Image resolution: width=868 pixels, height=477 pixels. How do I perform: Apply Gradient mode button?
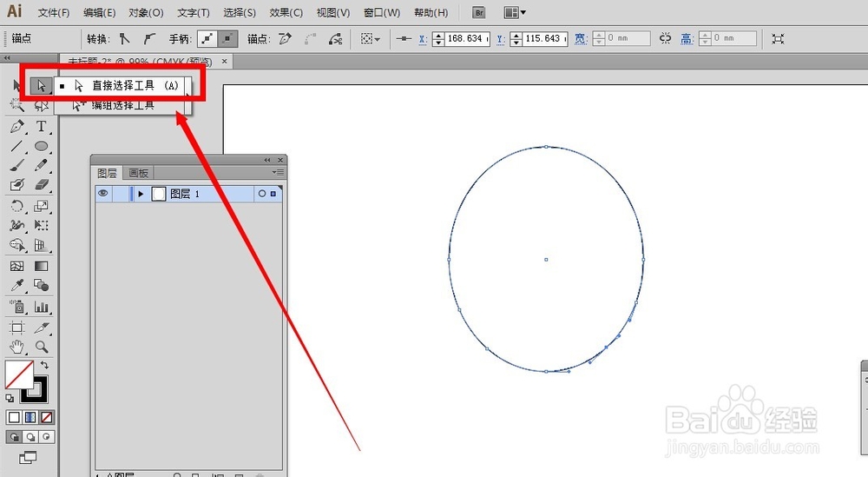click(x=30, y=417)
